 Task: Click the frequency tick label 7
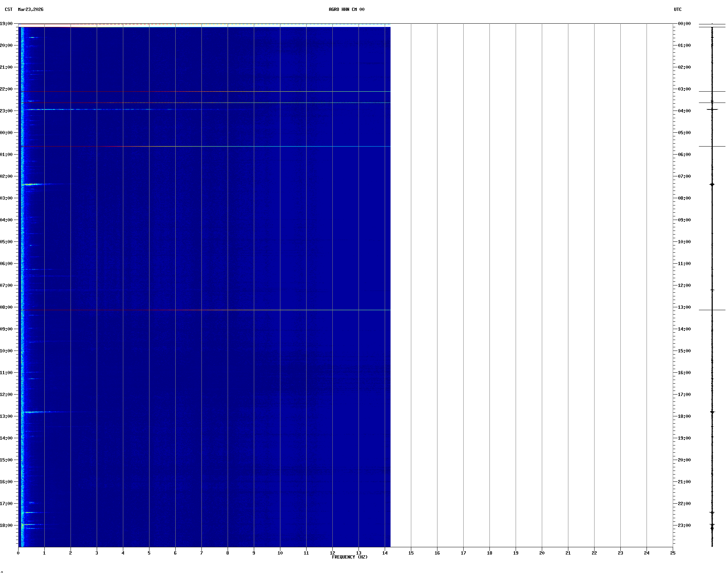click(201, 553)
